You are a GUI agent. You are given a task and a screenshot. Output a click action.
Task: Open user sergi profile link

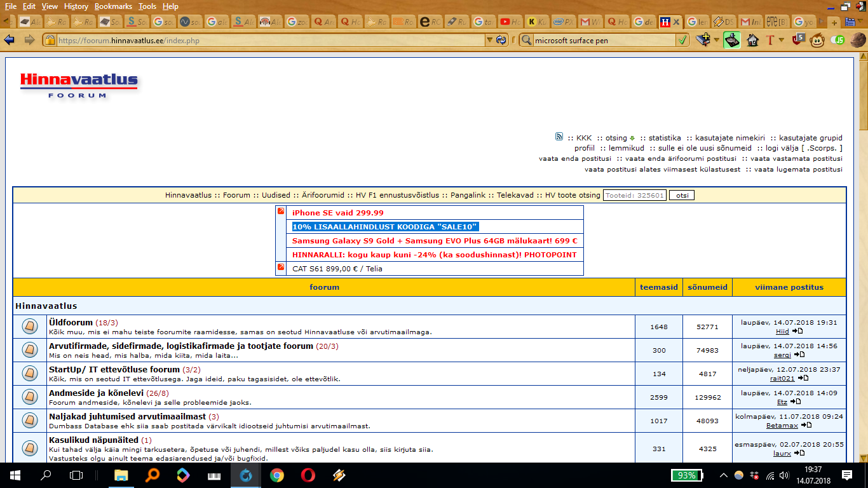(x=782, y=355)
